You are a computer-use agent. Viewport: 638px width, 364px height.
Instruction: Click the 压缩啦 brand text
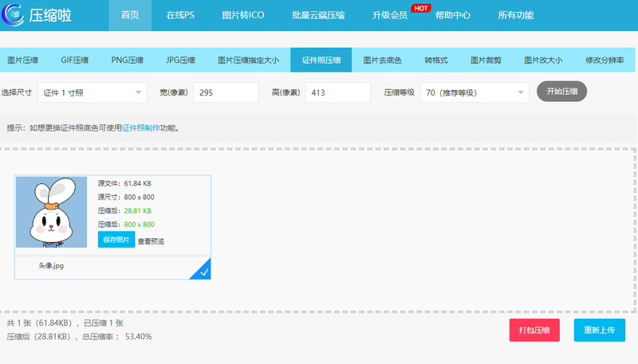50,15
